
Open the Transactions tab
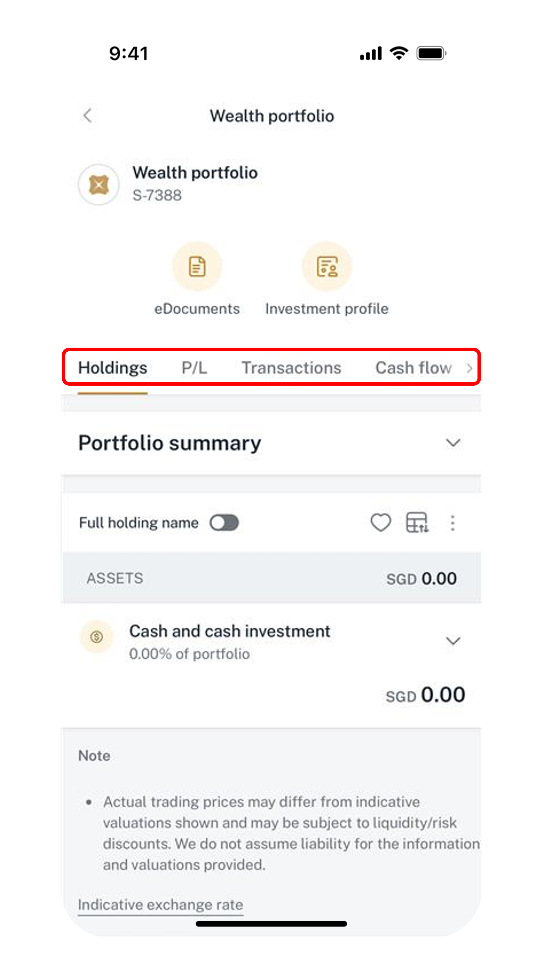(x=291, y=368)
